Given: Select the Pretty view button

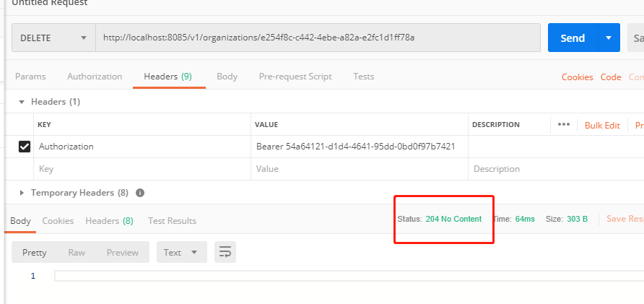Looking at the screenshot, I should pyautogui.click(x=34, y=252).
